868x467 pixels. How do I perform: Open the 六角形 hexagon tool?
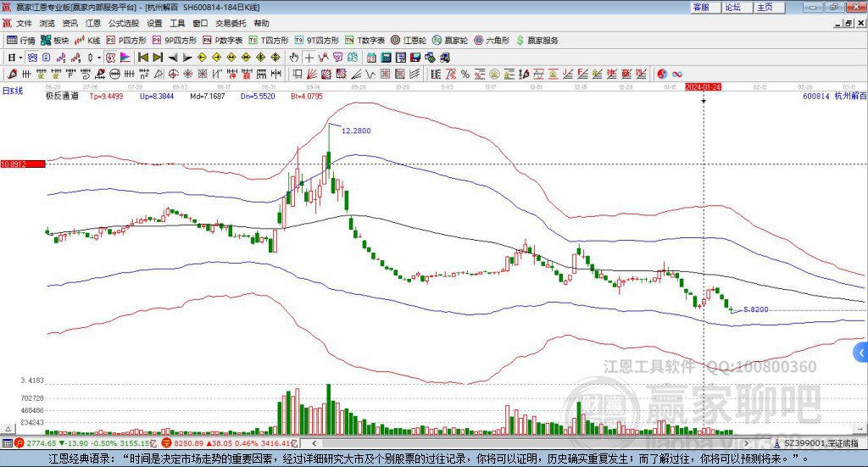(x=492, y=40)
